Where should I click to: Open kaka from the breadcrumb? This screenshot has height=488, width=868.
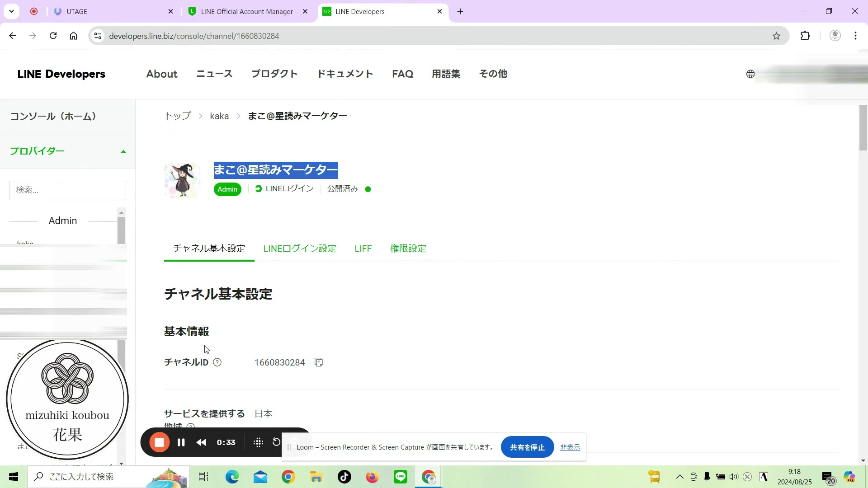(x=219, y=116)
